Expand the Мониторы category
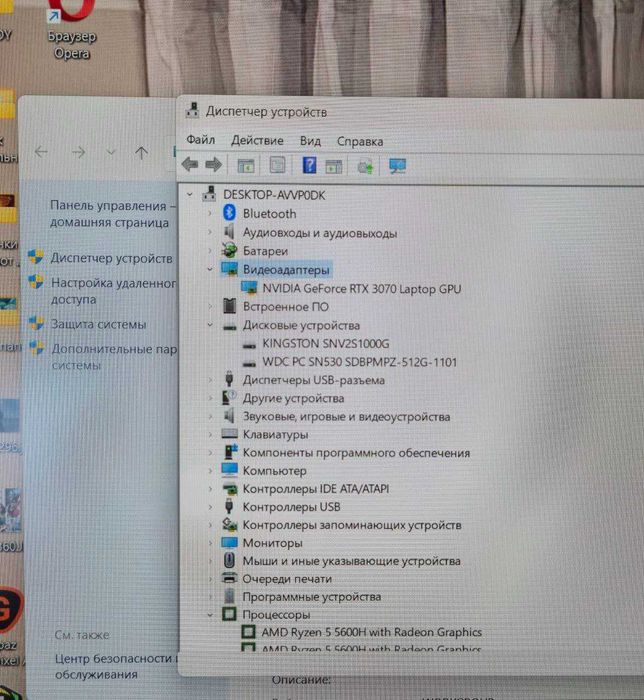Viewport: 644px width, 700px height. click(210, 543)
